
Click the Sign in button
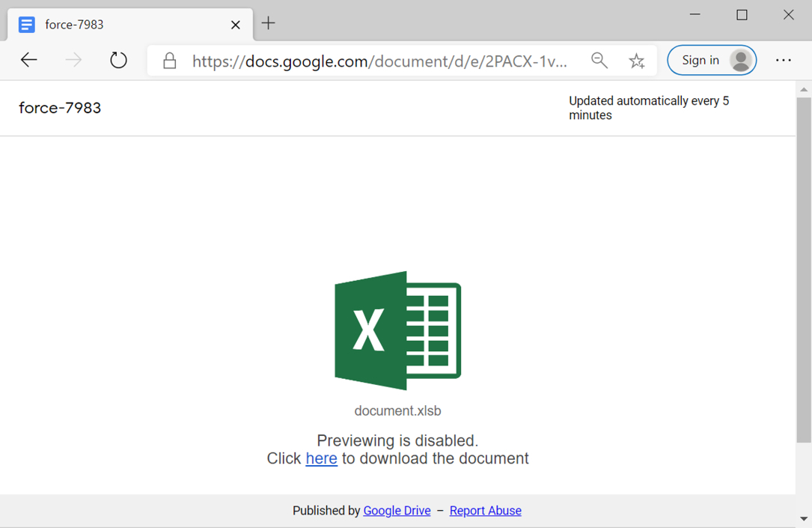712,60
